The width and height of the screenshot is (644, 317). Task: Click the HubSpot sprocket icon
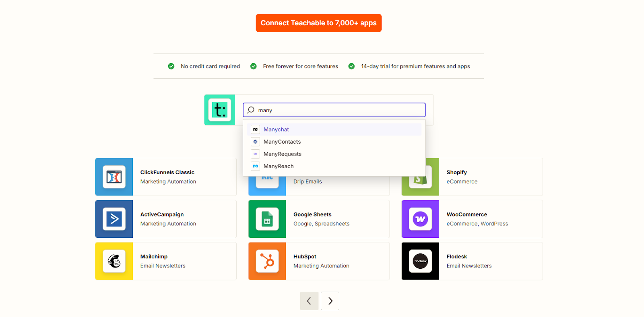coord(267,261)
